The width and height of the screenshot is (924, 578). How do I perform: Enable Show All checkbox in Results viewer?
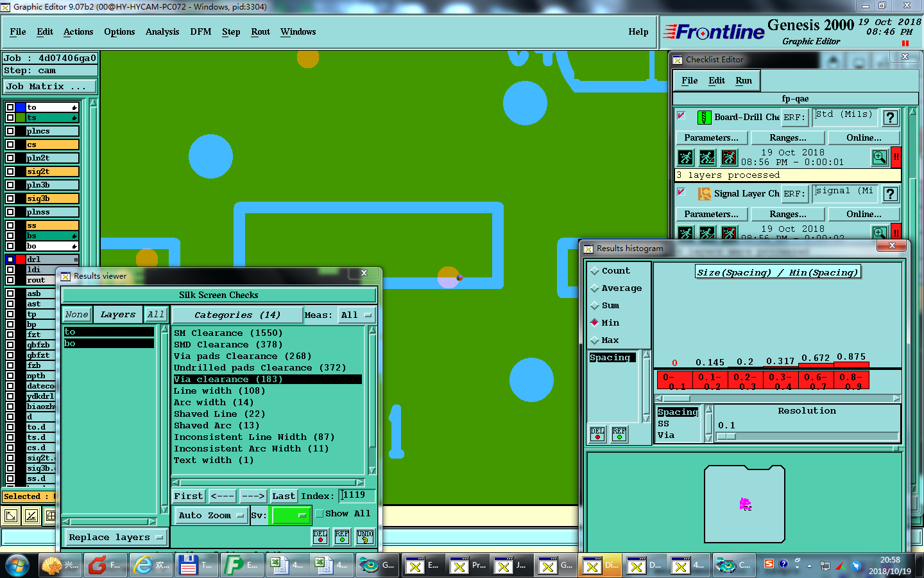319,514
